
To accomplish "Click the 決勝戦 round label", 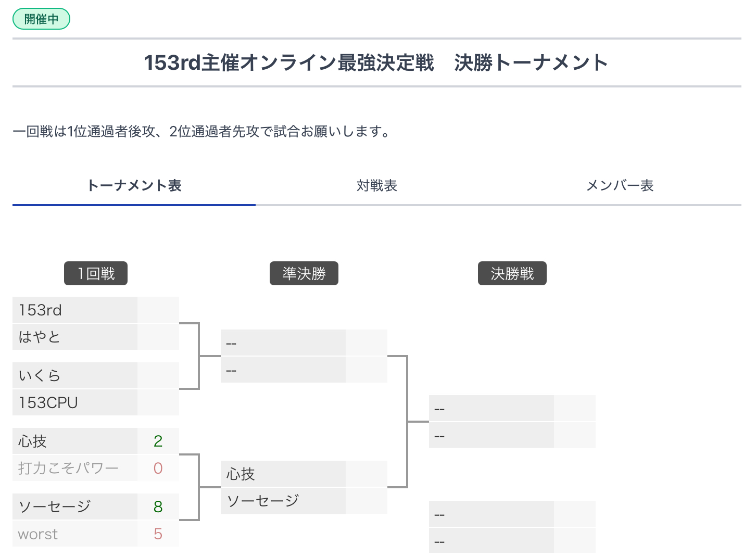I will point(512,273).
